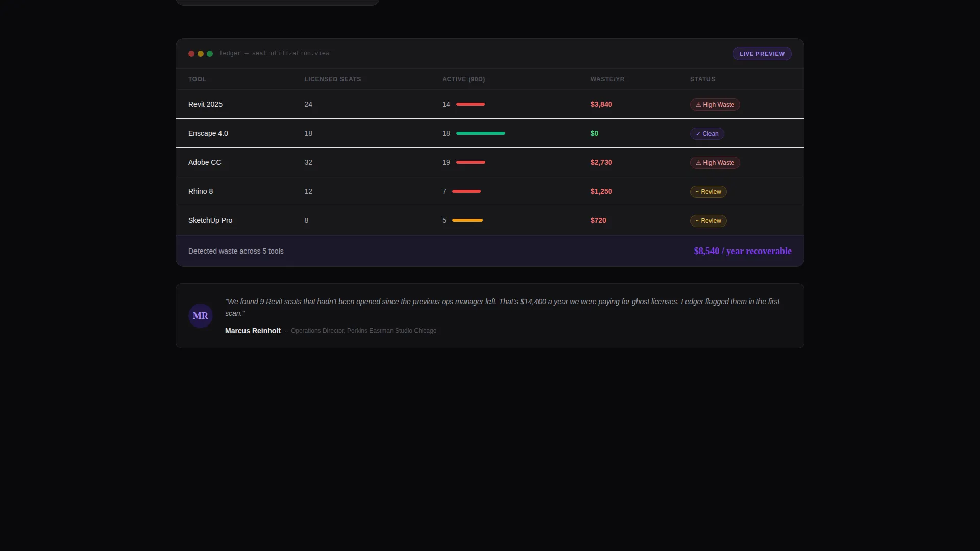This screenshot has height=551, width=980.
Task: Click the LICENSED SEATS column header
Action: tap(333, 79)
